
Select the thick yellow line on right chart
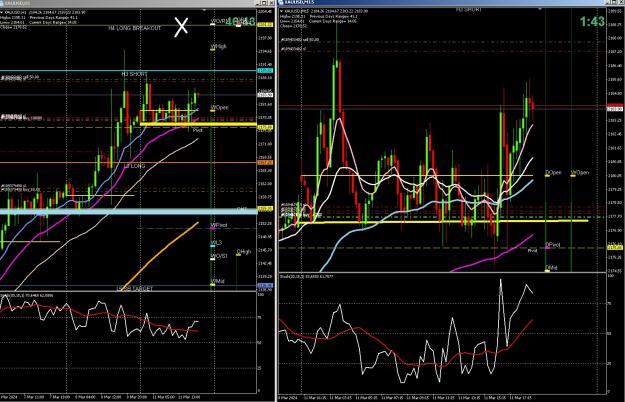point(444,222)
